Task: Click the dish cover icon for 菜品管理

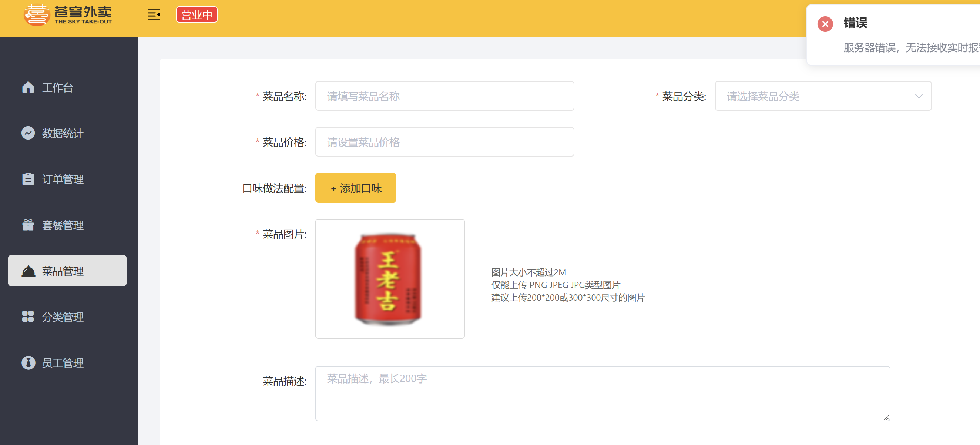Action: click(x=28, y=271)
